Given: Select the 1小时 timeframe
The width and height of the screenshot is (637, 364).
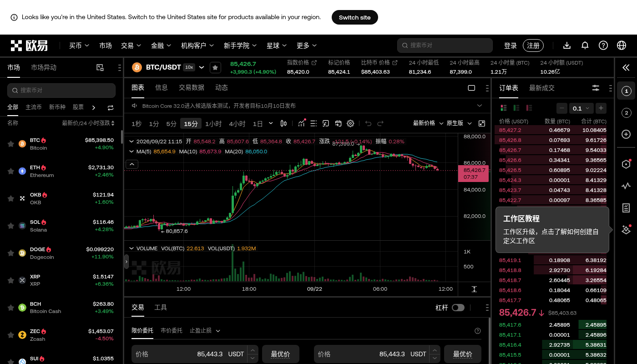Looking at the screenshot, I should click(213, 123).
